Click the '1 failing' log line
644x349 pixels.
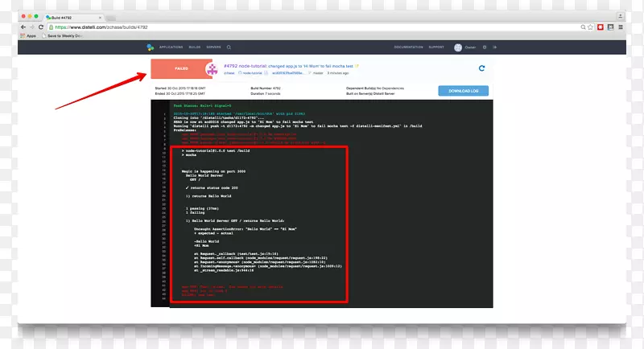pyautogui.click(x=195, y=213)
